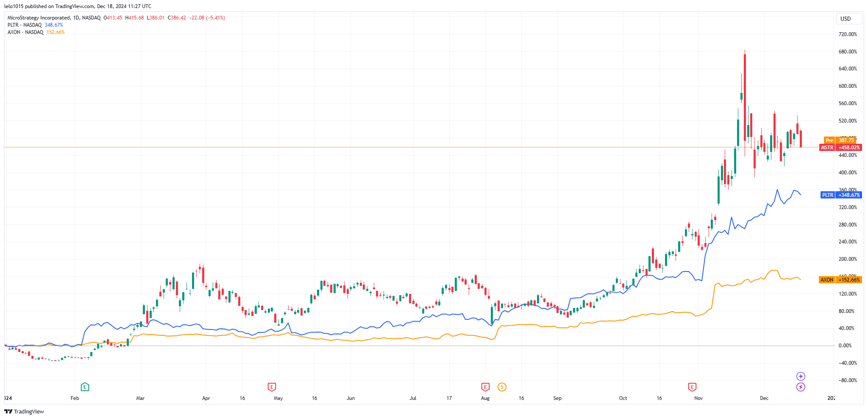The height and width of the screenshot is (419, 868).
Task: Select the AXON · NASDAQ legend entry
Action: tap(25, 32)
